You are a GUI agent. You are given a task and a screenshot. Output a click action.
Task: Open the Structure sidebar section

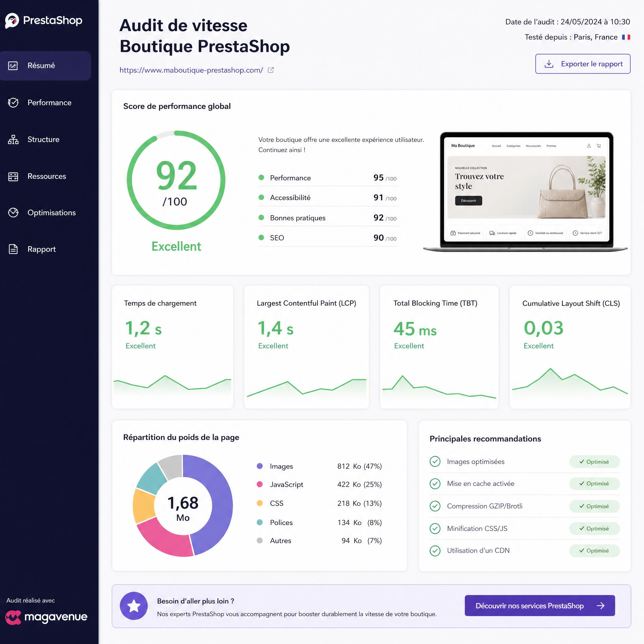45,139
